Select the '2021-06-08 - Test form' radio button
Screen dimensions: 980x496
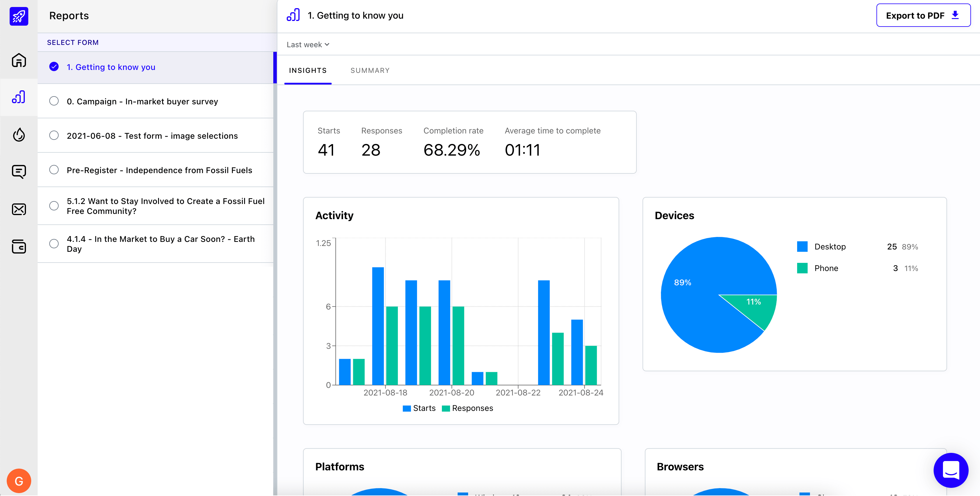click(54, 135)
